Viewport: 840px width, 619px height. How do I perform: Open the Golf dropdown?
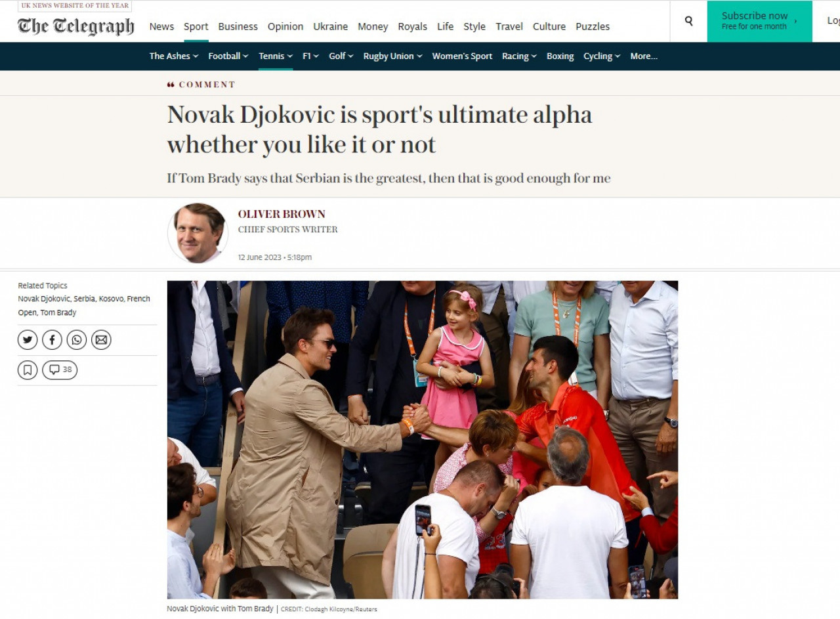coord(341,56)
